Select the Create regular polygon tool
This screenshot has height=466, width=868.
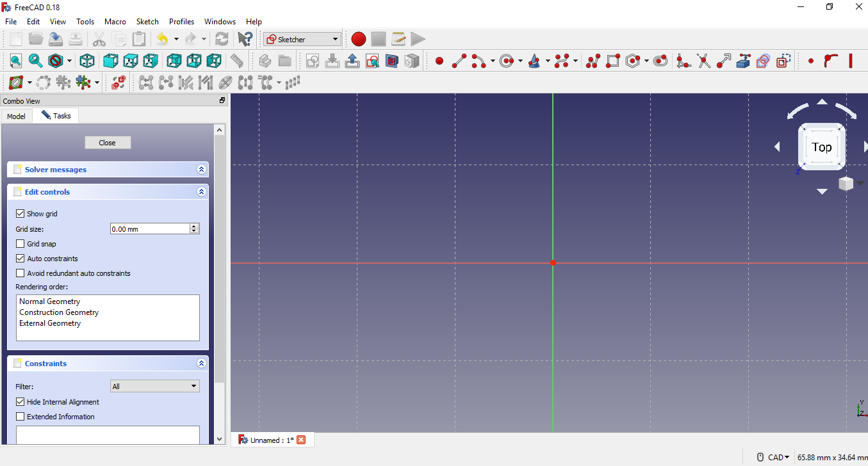tap(633, 61)
